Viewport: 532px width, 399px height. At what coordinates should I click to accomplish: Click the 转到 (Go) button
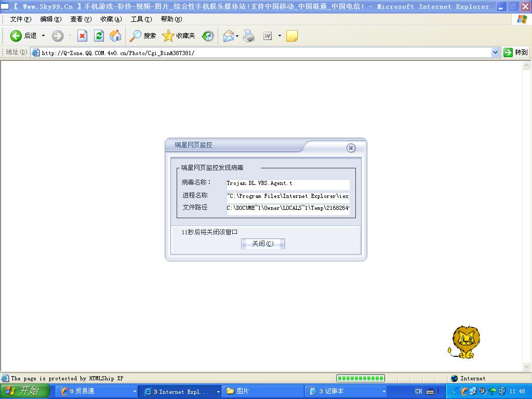coord(516,52)
